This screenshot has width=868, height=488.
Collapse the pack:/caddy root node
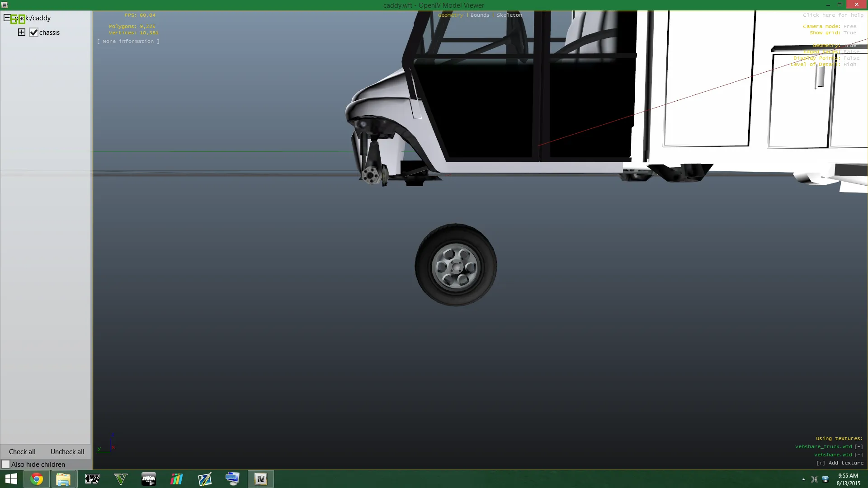(7, 18)
